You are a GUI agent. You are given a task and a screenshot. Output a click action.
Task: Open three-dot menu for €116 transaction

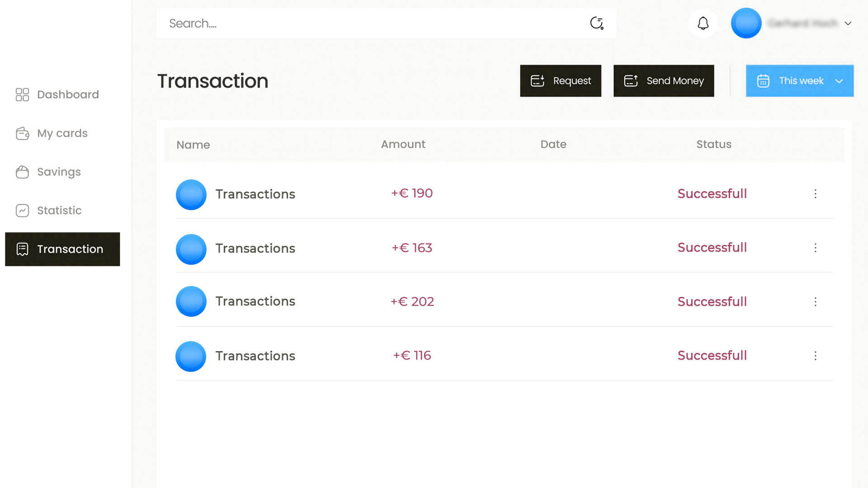pos(816,356)
